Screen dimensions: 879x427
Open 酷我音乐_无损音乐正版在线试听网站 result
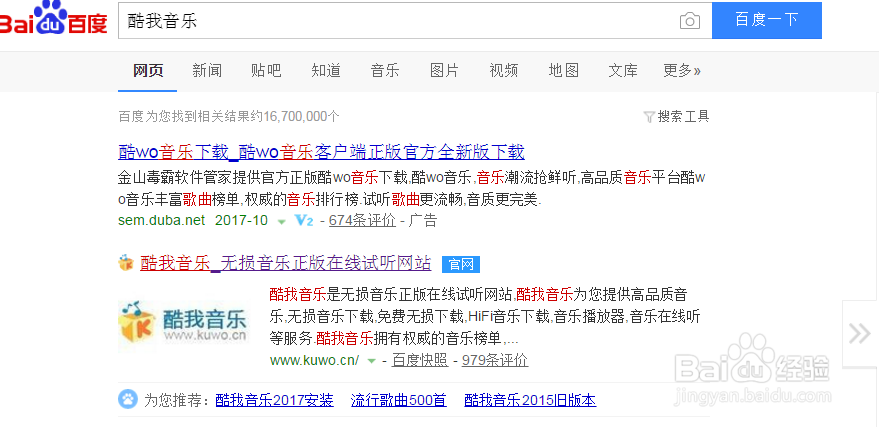coord(285,262)
